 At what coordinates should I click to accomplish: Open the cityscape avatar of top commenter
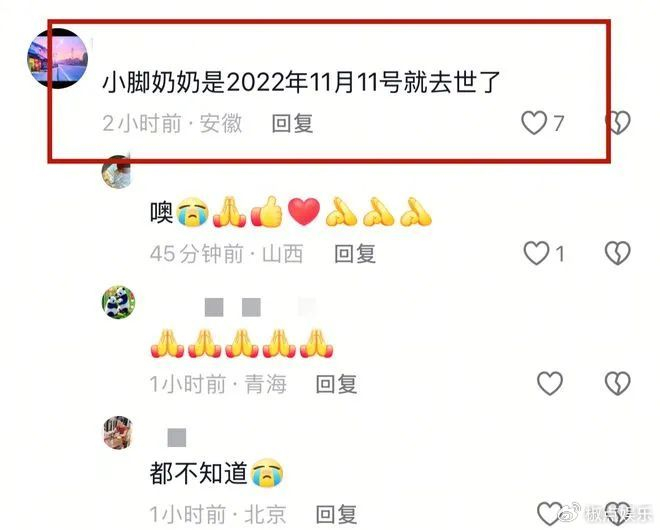coord(58,59)
